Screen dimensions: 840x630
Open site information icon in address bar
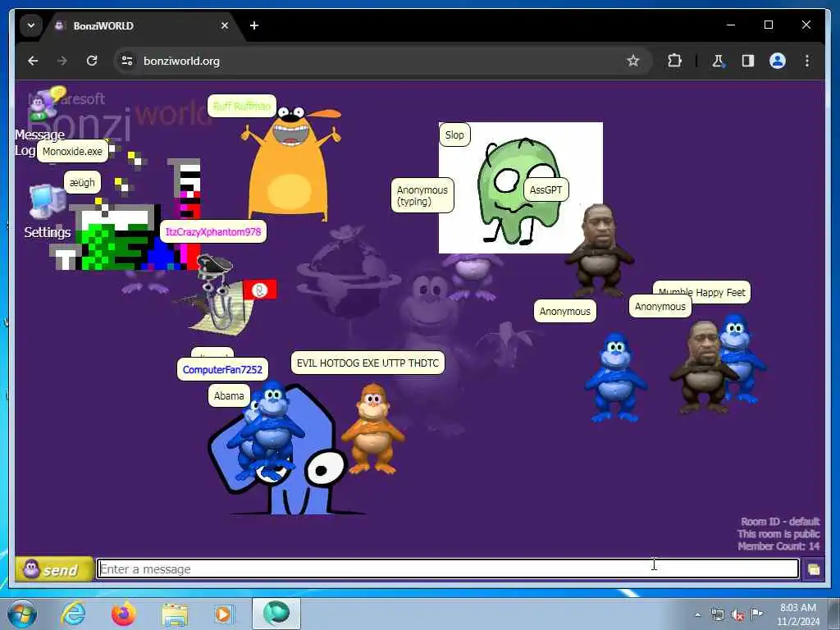[x=127, y=61]
